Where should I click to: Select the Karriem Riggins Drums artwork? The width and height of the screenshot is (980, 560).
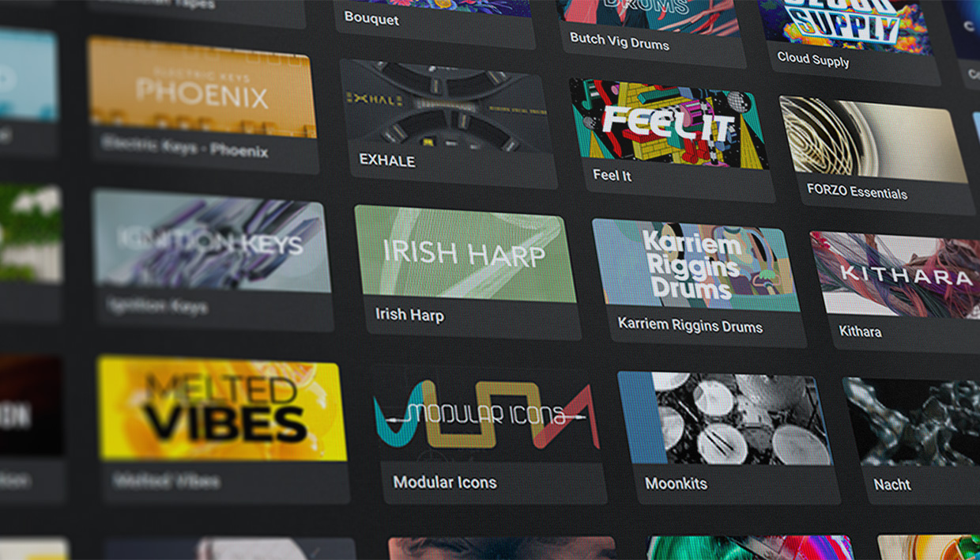[695, 265]
